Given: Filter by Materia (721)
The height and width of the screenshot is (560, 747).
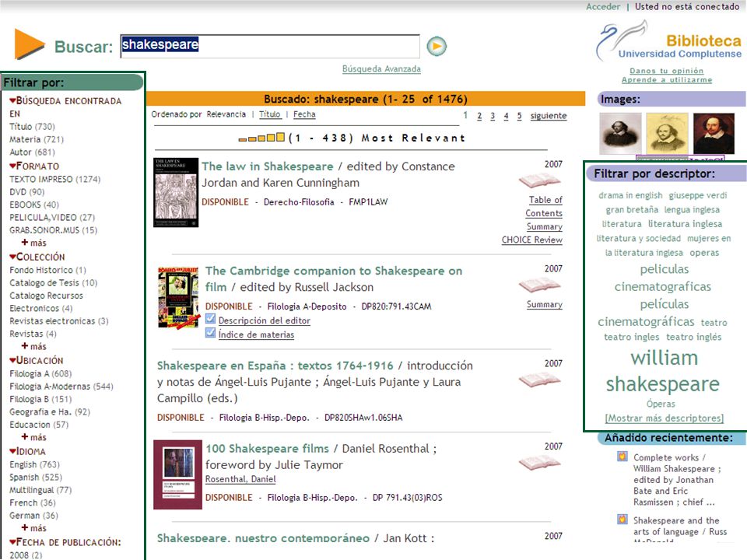Looking at the screenshot, I should tap(37, 139).
